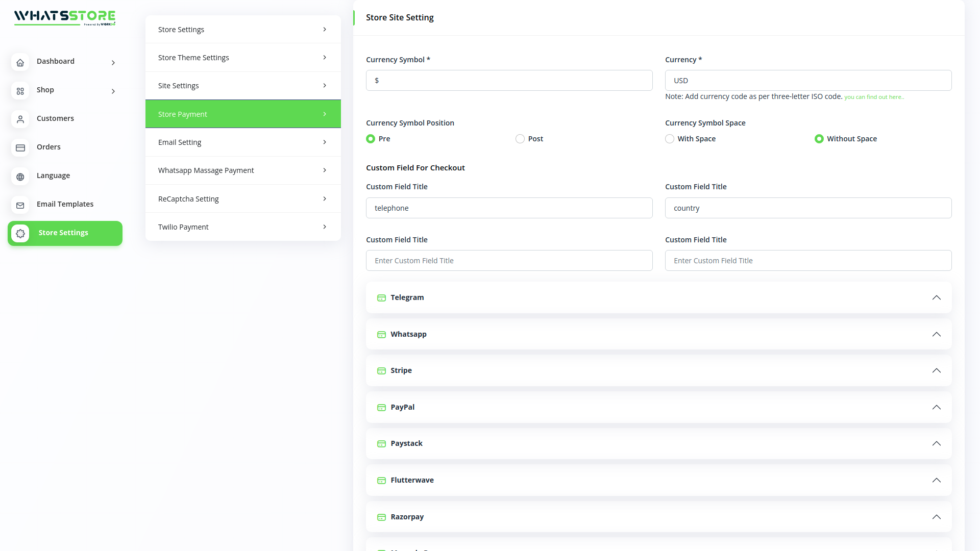Click the Language globe icon

tap(20, 177)
